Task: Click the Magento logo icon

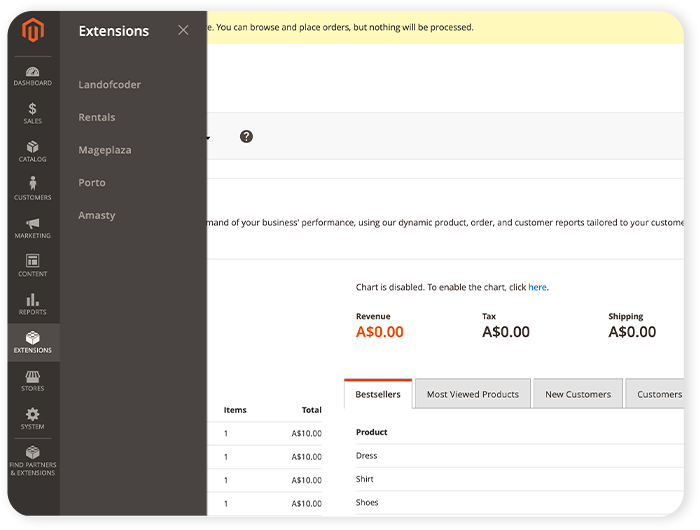Action: point(33,32)
